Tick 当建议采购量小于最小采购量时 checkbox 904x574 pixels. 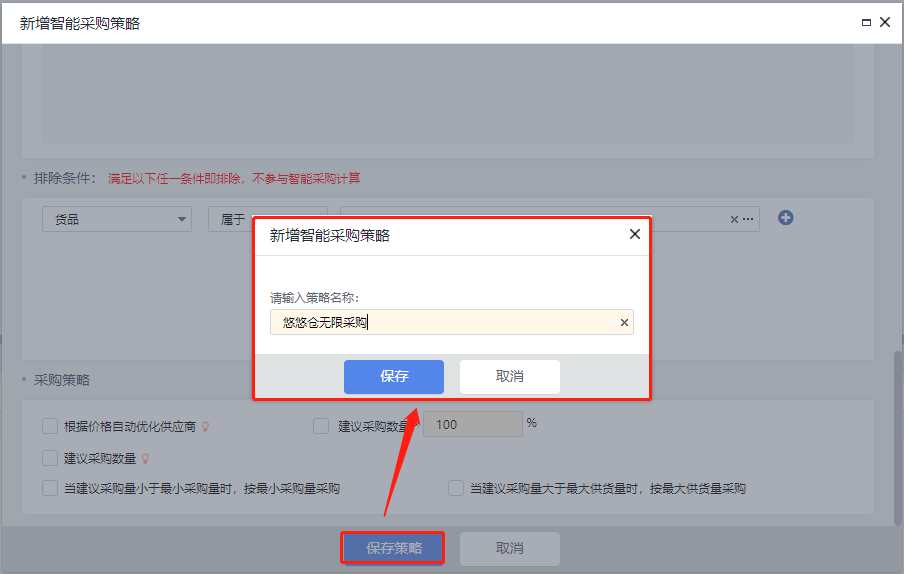click(x=50, y=489)
